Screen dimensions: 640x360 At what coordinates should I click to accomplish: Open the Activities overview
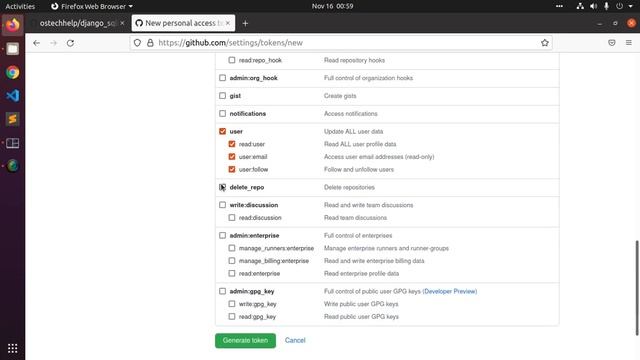[20, 6]
